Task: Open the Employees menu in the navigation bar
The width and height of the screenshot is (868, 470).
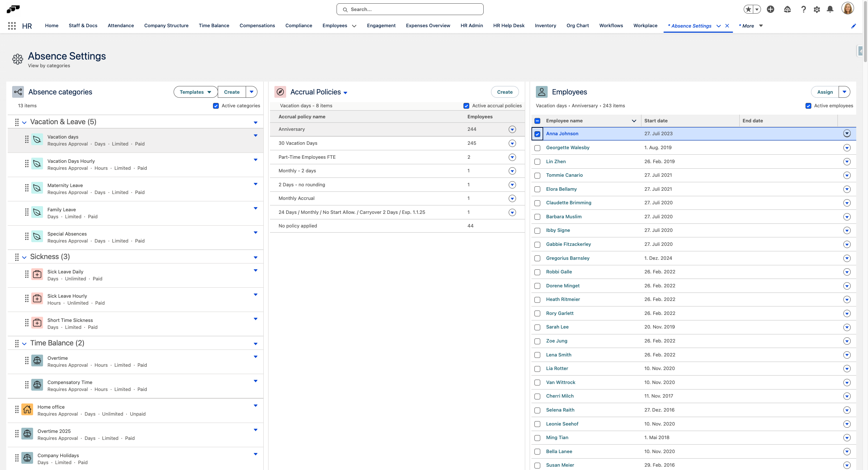Action: (x=338, y=26)
